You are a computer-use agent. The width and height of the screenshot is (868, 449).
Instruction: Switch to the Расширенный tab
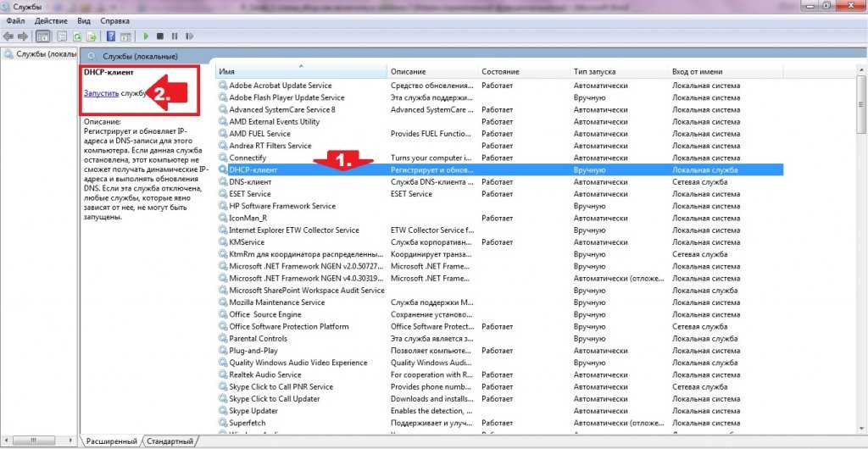pos(111,441)
